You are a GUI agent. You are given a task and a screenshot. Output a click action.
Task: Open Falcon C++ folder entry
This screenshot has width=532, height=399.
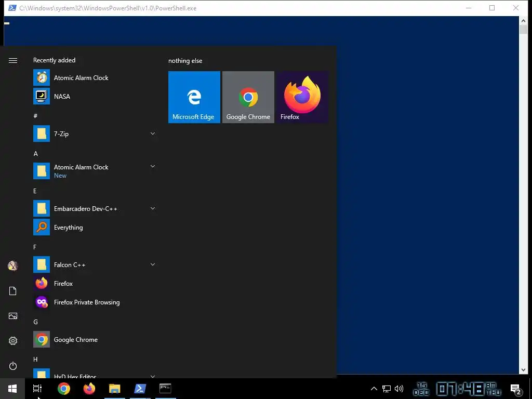coord(95,264)
